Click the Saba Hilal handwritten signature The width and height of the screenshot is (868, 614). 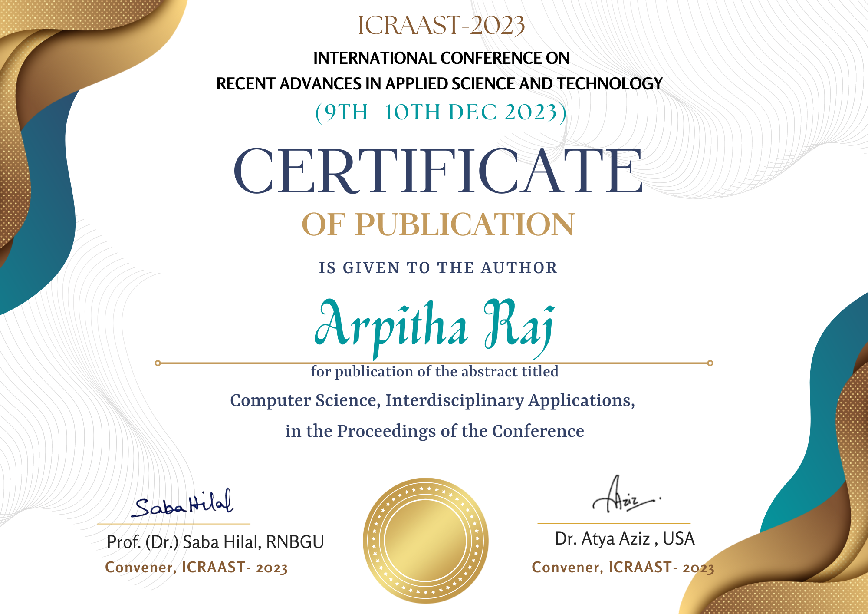182,503
